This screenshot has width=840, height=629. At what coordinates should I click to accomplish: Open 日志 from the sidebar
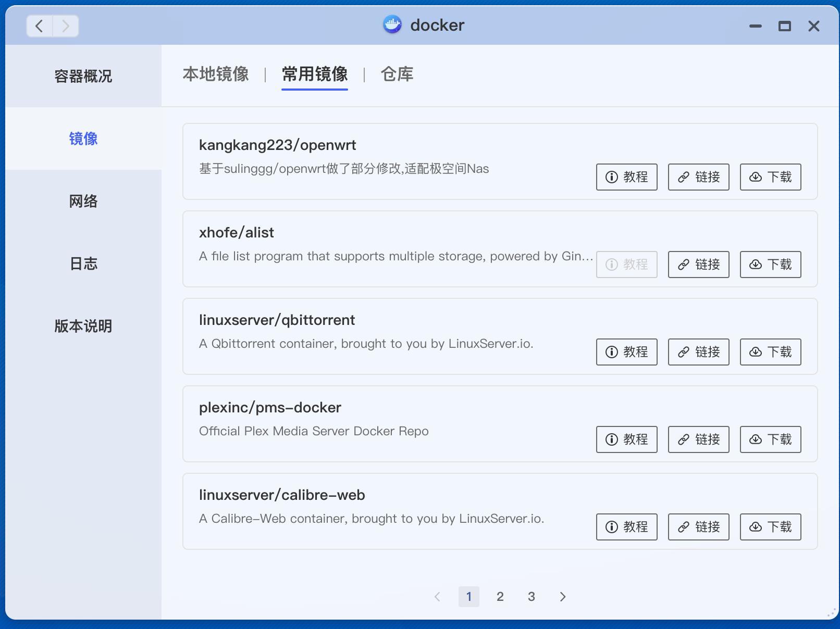click(x=83, y=264)
